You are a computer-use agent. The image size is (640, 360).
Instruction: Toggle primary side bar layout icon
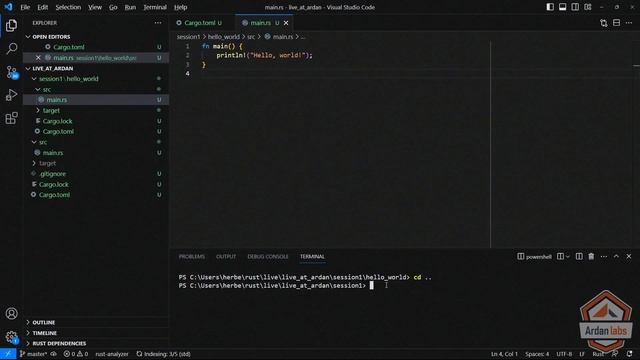(x=550, y=7)
